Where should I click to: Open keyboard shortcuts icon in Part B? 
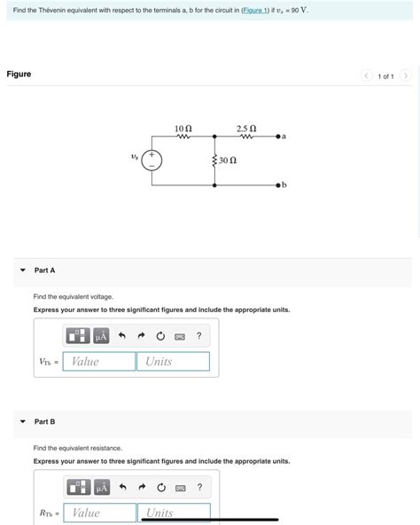pos(181,488)
